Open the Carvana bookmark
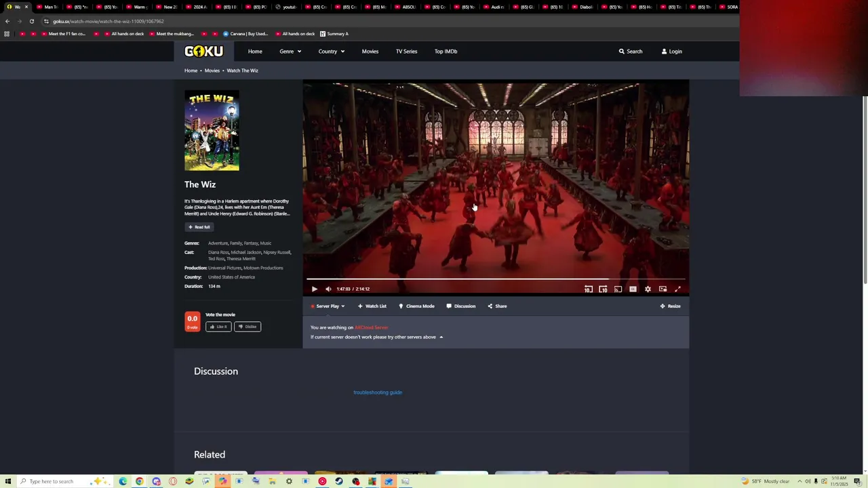The height and width of the screenshot is (488, 868). (x=245, y=34)
